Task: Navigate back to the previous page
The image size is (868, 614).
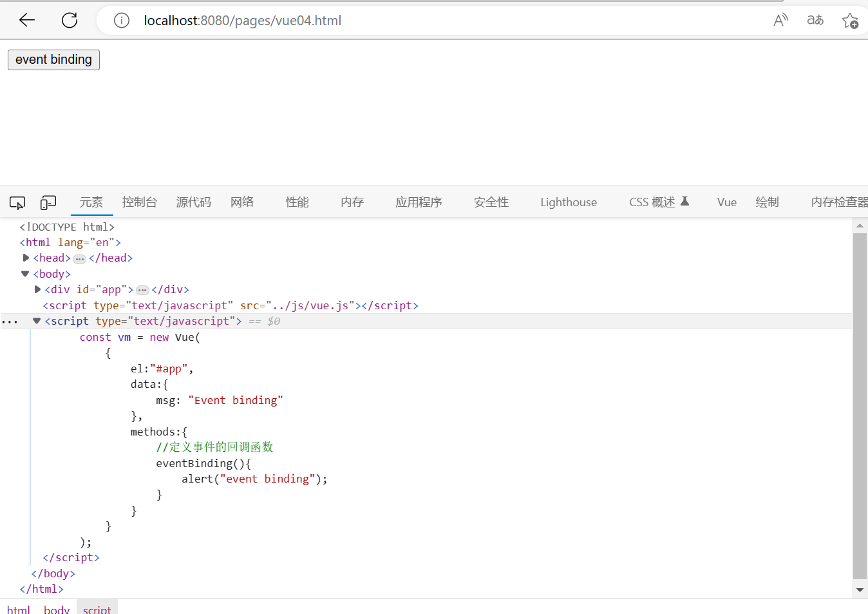Action: 26,20
